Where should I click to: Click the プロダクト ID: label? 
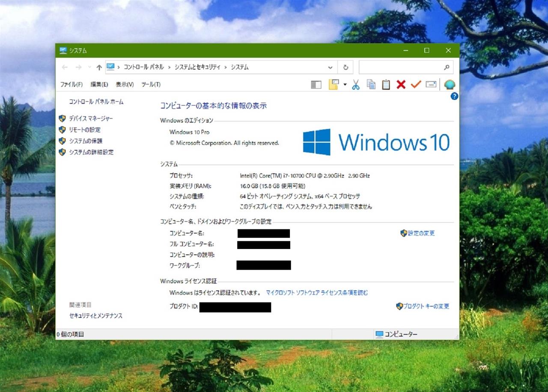point(183,306)
